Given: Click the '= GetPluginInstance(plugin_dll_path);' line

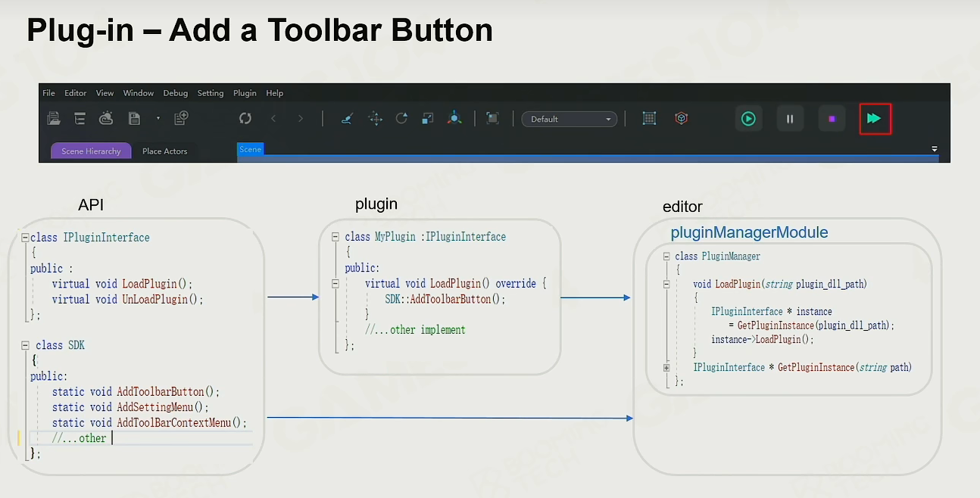Looking at the screenshot, I should 812,325.
